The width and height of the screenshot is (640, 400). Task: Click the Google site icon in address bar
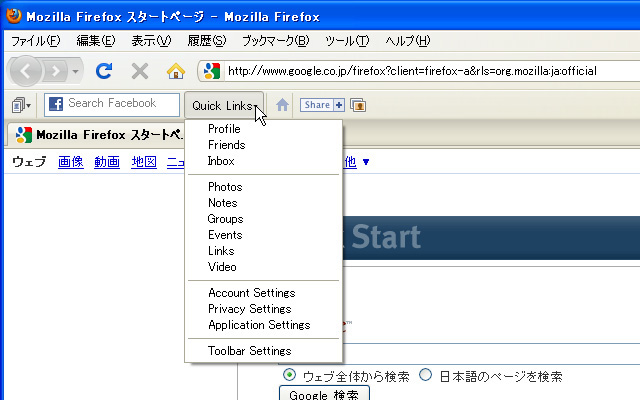212,71
